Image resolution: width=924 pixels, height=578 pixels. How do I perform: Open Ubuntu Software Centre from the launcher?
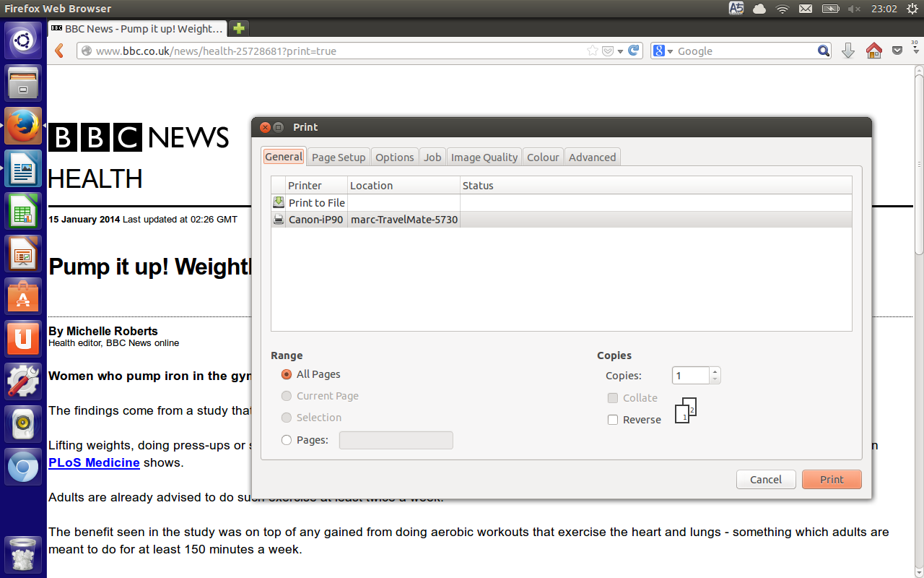coord(23,296)
